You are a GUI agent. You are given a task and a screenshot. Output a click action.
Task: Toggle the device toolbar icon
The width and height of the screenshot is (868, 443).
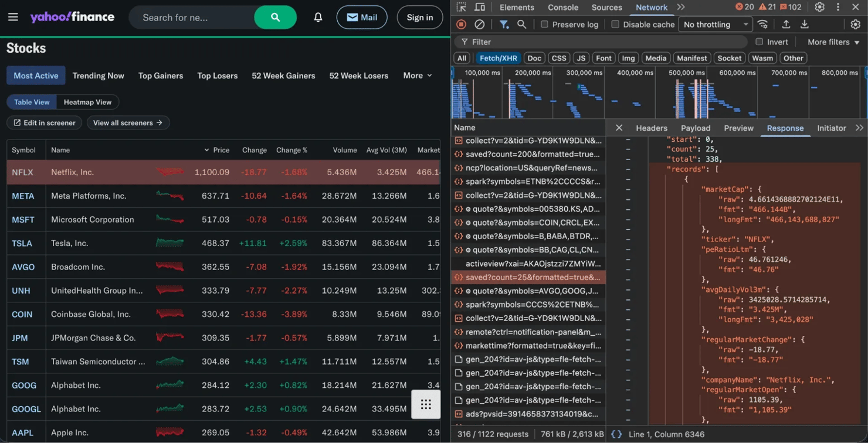[480, 7]
